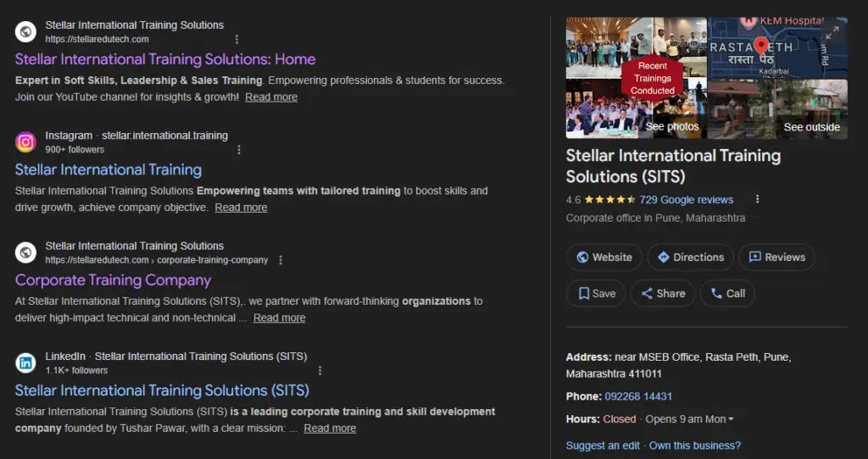The image size is (868, 459).
Task: Open the Reviews button
Action: pyautogui.click(x=776, y=257)
